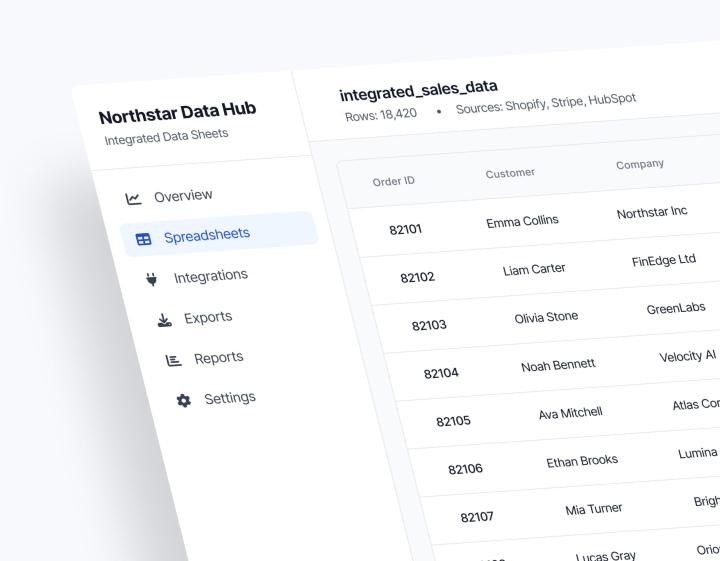Click the Customer column header
This screenshot has width=720, height=561.
510,173
